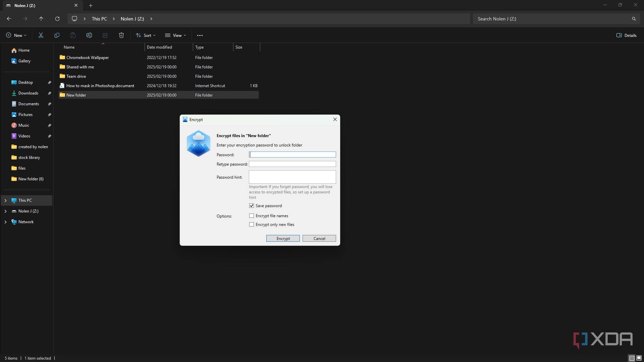Enable Encrypt only new files option
Viewport: 644px width, 362px height.
[252, 225]
